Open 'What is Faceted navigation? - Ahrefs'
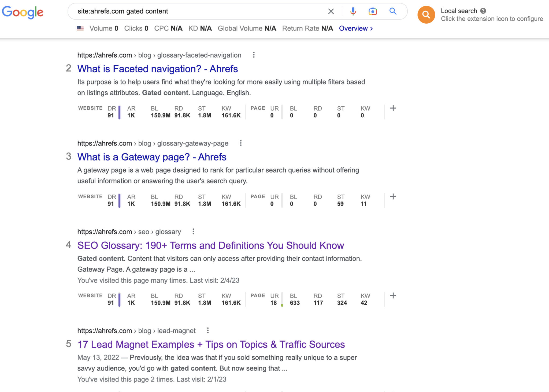The height and width of the screenshot is (392, 549). coord(158,69)
